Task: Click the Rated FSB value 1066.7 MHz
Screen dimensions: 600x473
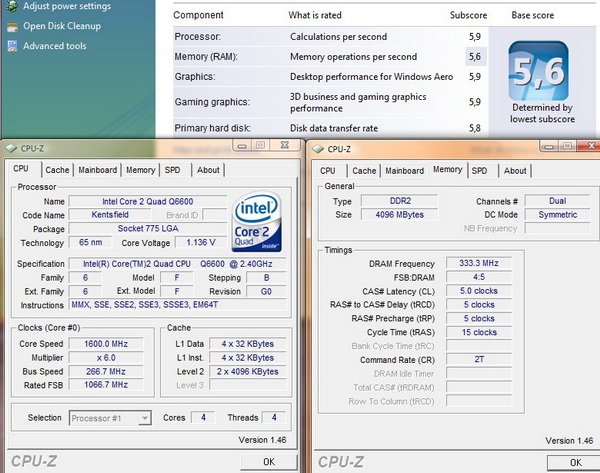Action: point(106,385)
